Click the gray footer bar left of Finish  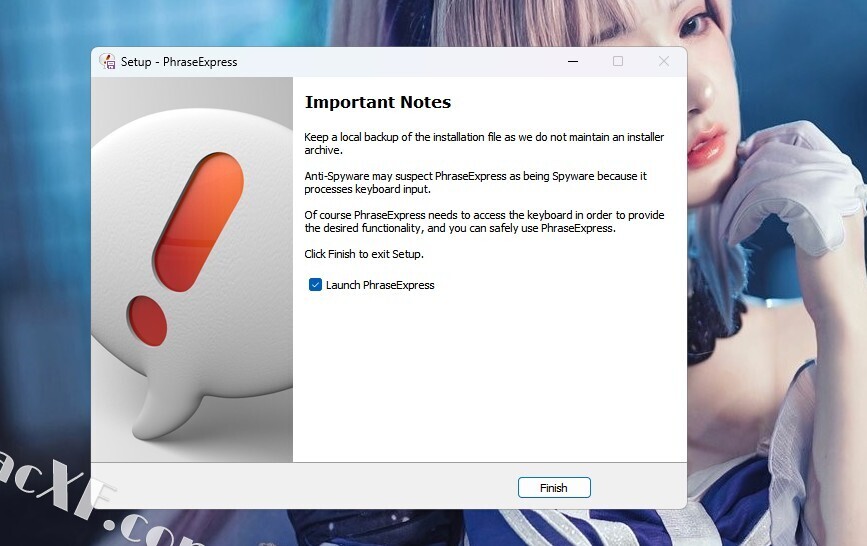[304, 486]
